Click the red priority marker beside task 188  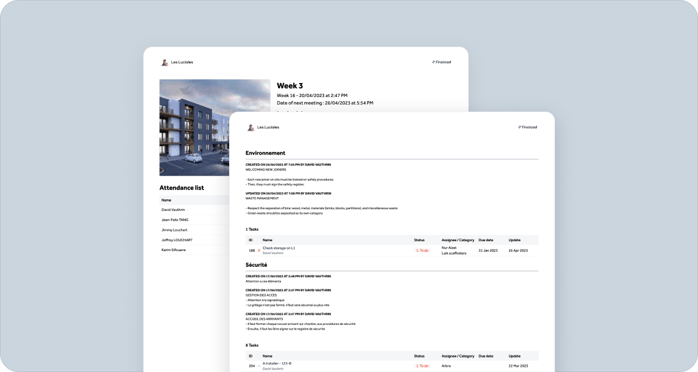259,251
